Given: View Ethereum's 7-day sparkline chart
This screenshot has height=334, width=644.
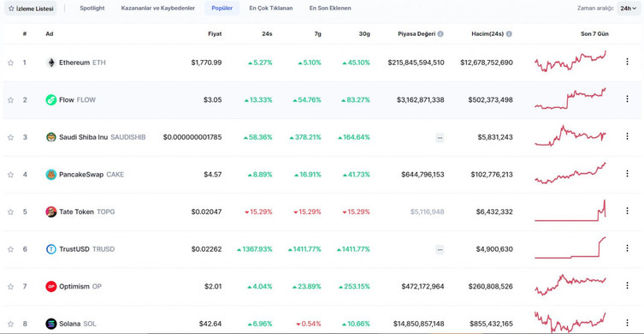Looking at the screenshot, I should 570,62.
